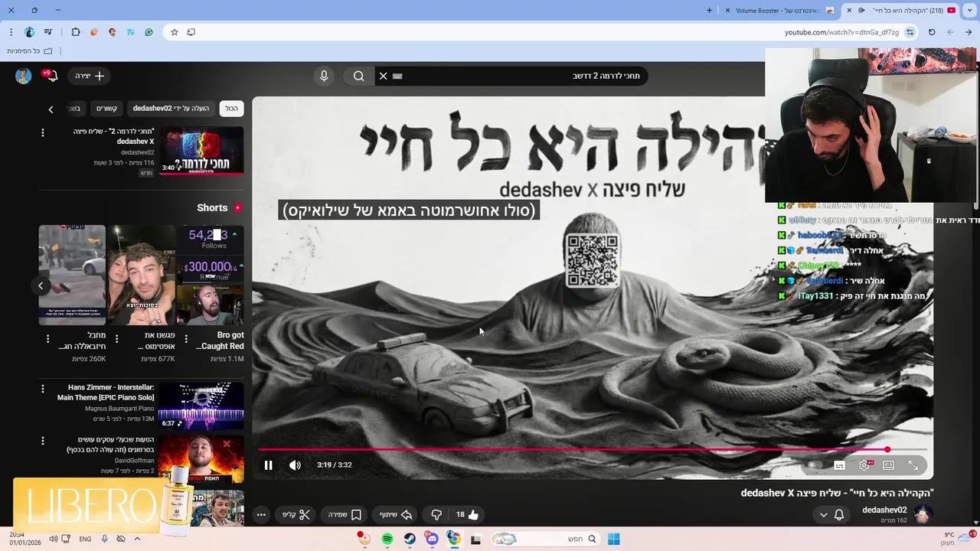The height and width of the screenshot is (551, 980).
Task: Open options for 'Bro got Caught Red' short
Action: pos(187,338)
